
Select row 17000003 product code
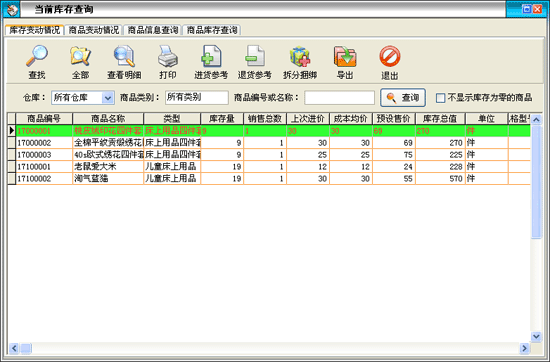(x=34, y=155)
